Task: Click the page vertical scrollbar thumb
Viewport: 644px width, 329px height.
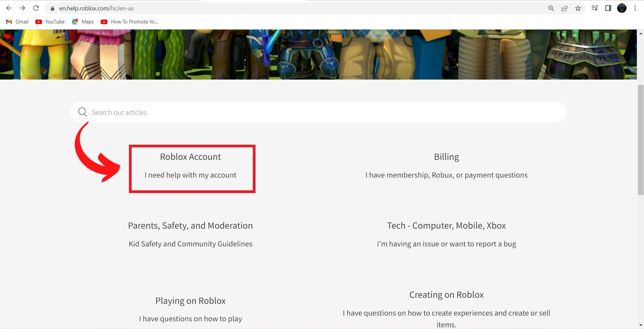Action: tap(641, 140)
